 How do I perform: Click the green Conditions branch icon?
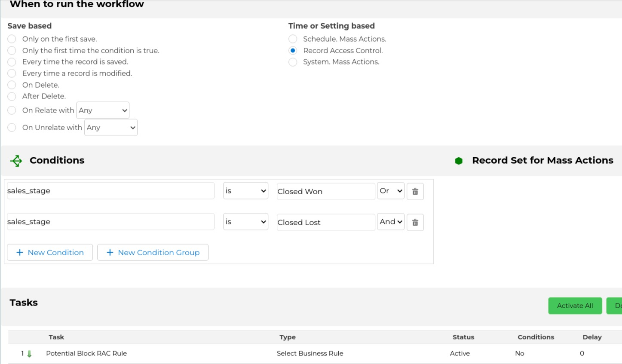(16, 161)
